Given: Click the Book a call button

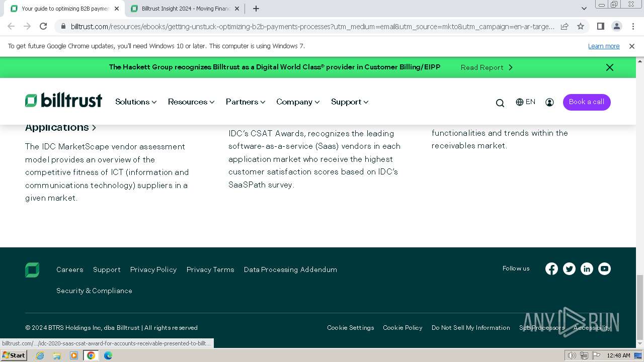Looking at the screenshot, I should [587, 102].
